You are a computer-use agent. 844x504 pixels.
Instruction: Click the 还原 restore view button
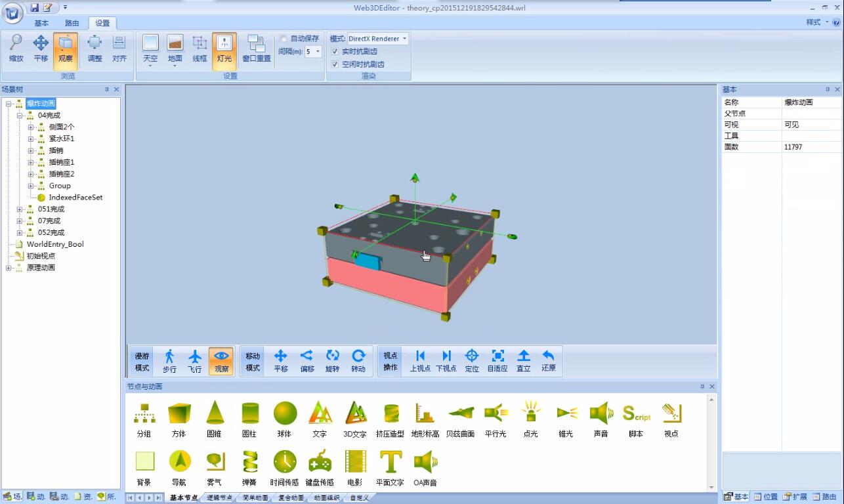pyautogui.click(x=549, y=361)
